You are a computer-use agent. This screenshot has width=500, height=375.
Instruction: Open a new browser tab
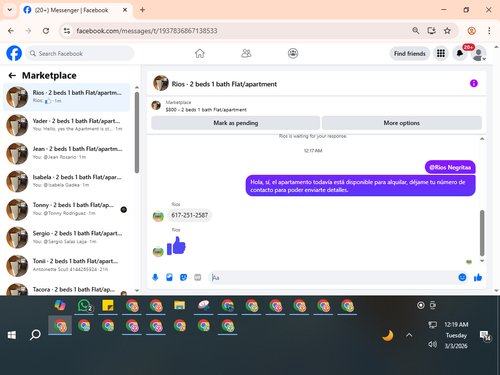pos(142,10)
